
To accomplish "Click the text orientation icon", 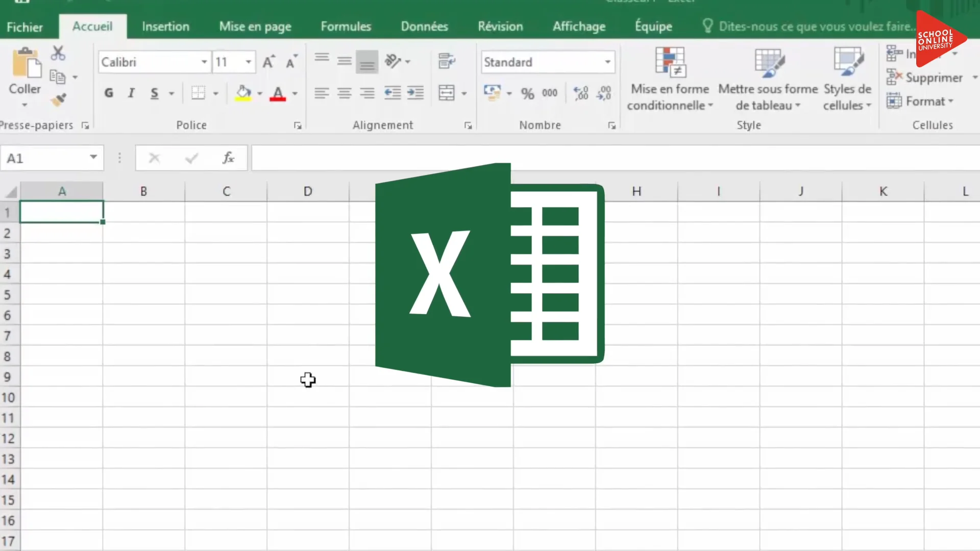I will pyautogui.click(x=393, y=62).
